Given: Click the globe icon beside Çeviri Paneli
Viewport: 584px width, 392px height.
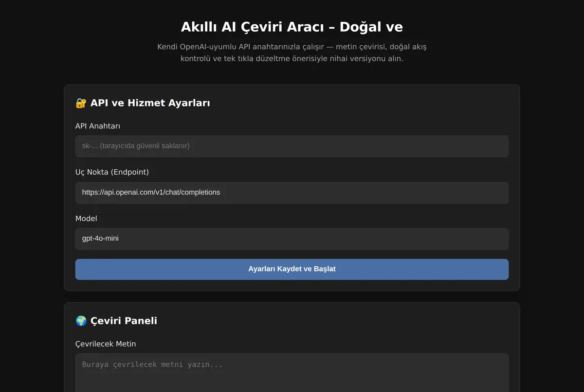Looking at the screenshot, I should (81, 321).
